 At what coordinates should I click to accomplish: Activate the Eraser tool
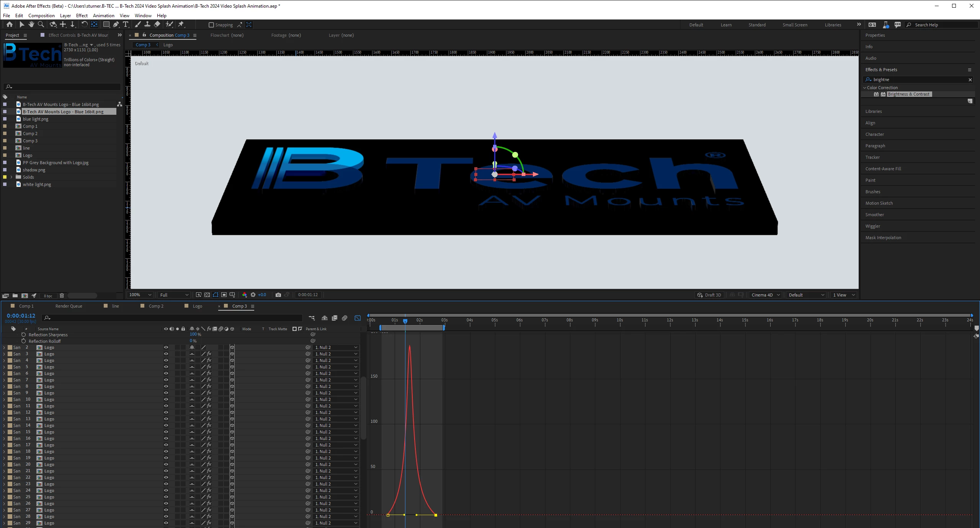[157, 24]
